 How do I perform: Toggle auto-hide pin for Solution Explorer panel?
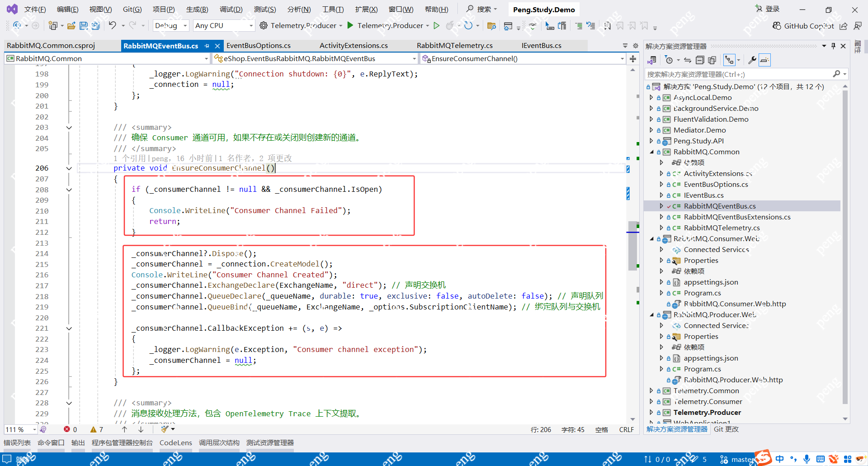pyautogui.click(x=833, y=46)
